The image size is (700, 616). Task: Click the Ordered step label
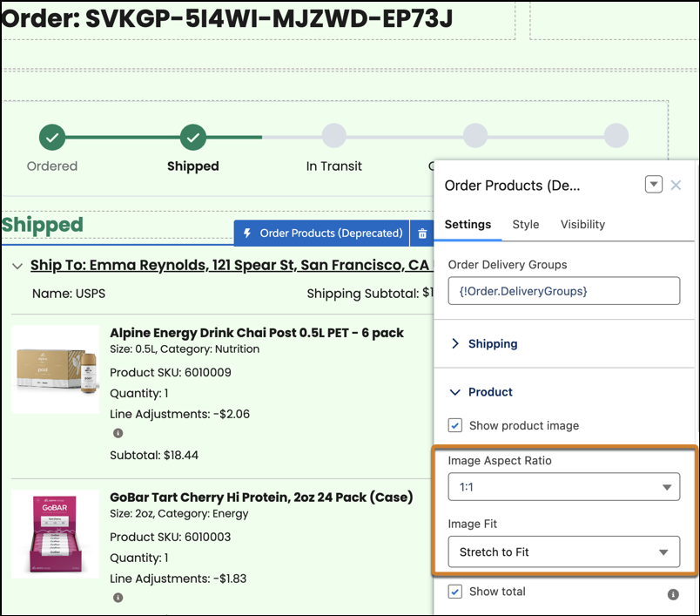coord(52,166)
